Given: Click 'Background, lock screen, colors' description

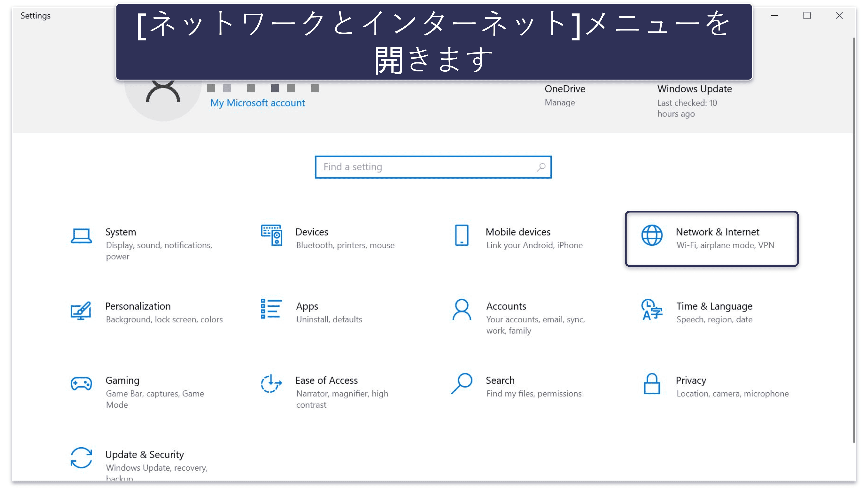Looking at the screenshot, I should 164,319.
